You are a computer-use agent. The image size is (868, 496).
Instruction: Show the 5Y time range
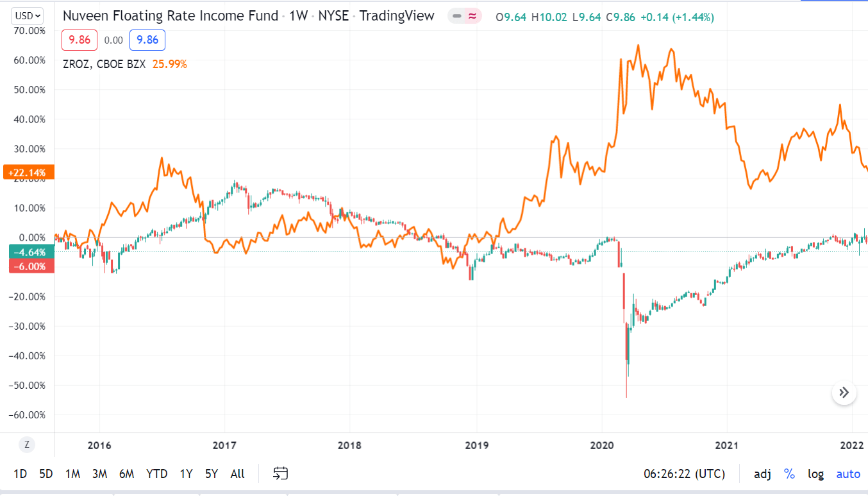pyautogui.click(x=212, y=474)
